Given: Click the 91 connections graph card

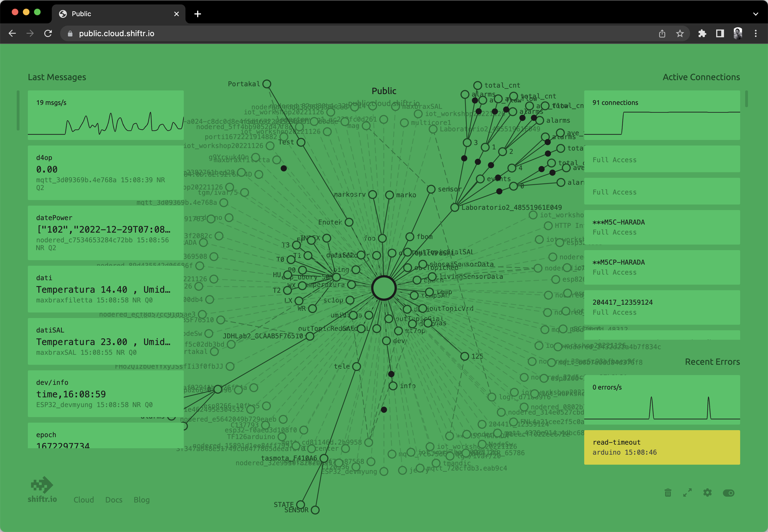Looking at the screenshot, I should [x=662, y=115].
